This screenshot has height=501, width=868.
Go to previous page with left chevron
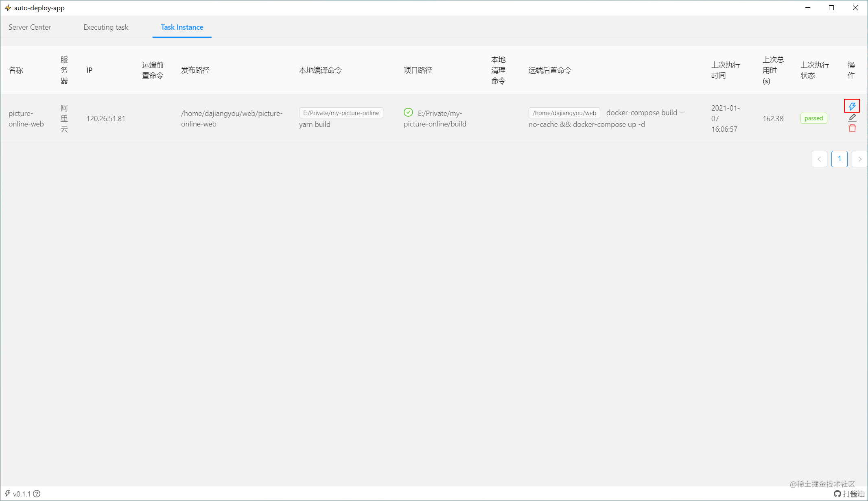coord(819,159)
